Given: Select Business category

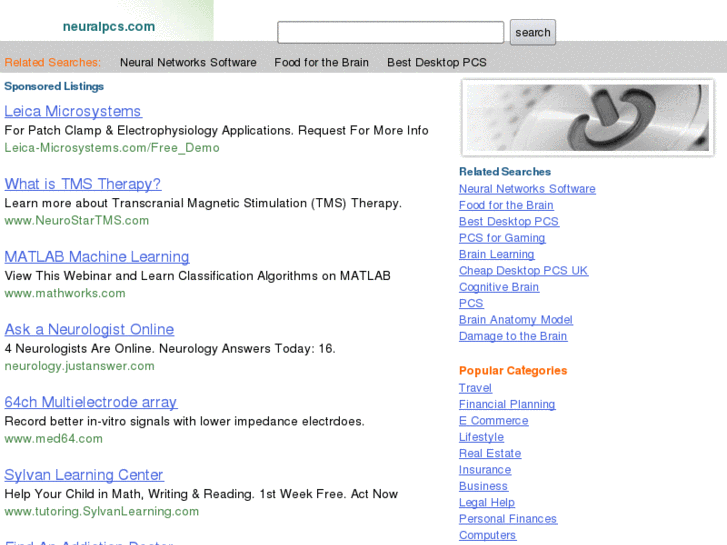Looking at the screenshot, I should 483,486.
